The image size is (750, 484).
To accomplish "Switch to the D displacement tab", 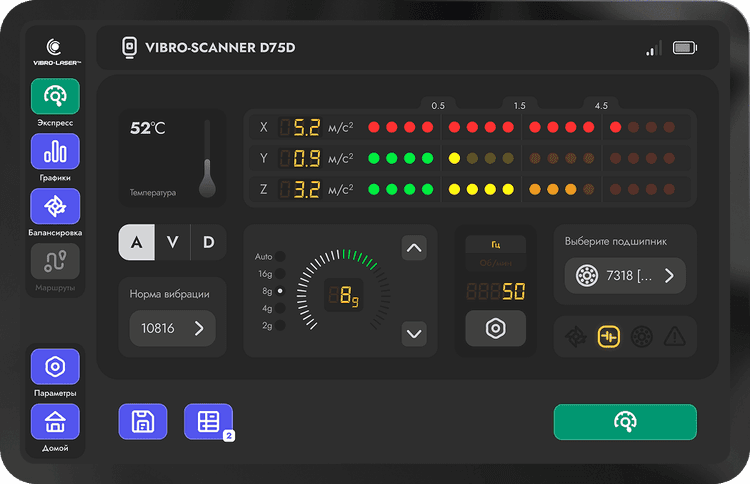I will (208, 241).
